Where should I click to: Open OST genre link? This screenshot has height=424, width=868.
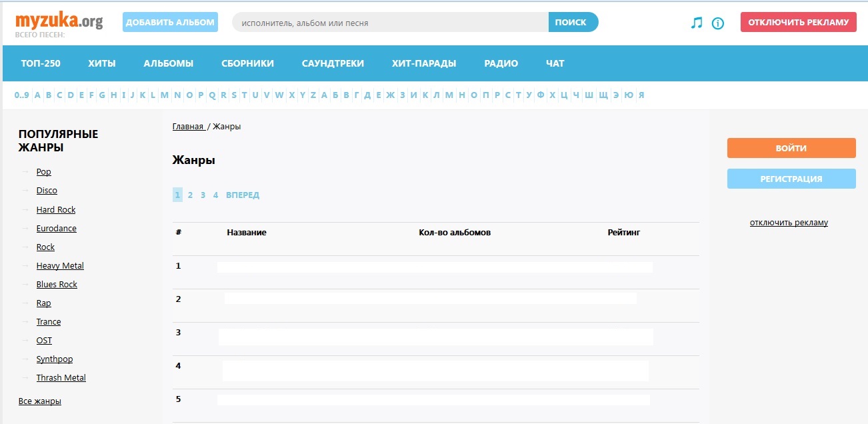click(x=44, y=341)
